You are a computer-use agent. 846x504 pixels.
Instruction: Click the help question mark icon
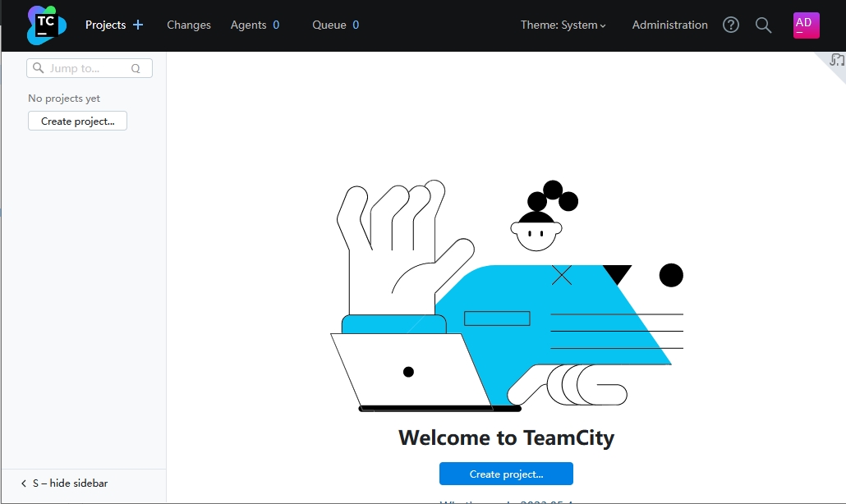[731, 25]
